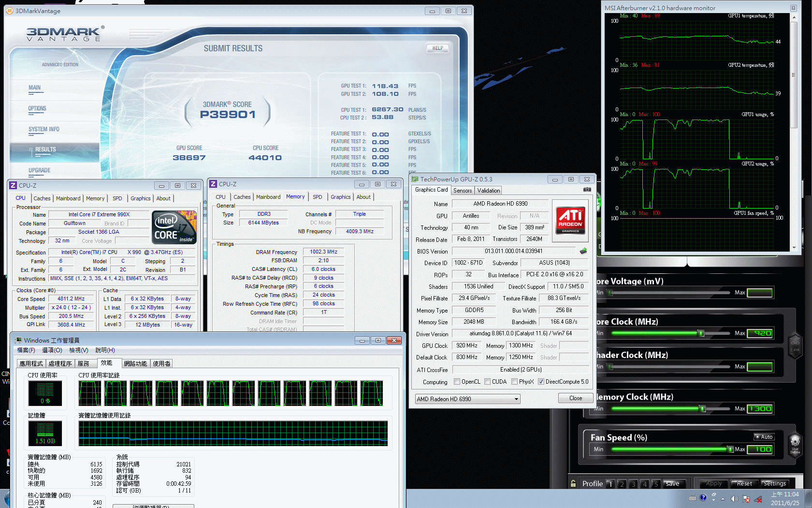Show hidden system tray icons
Image resolution: width=812 pixels, height=508 pixels.
tap(723, 499)
